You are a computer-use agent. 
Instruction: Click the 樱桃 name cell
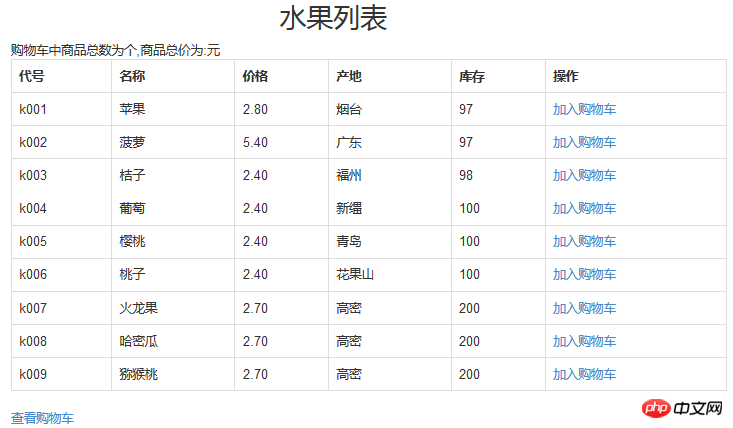(x=132, y=242)
